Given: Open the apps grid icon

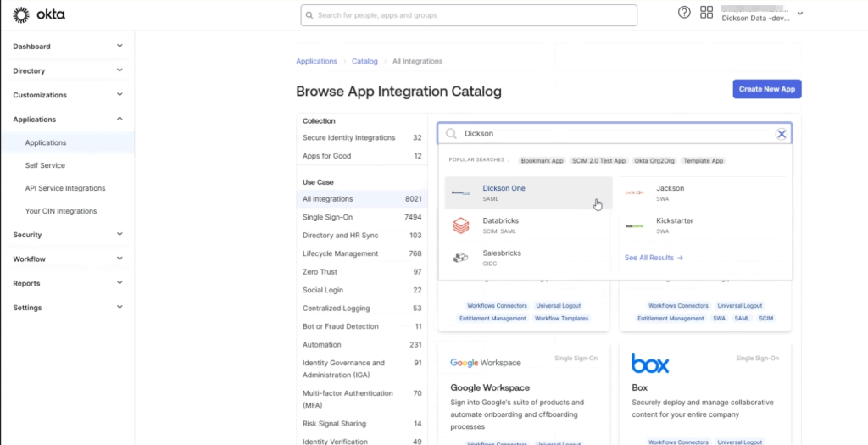Looking at the screenshot, I should click(706, 12).
